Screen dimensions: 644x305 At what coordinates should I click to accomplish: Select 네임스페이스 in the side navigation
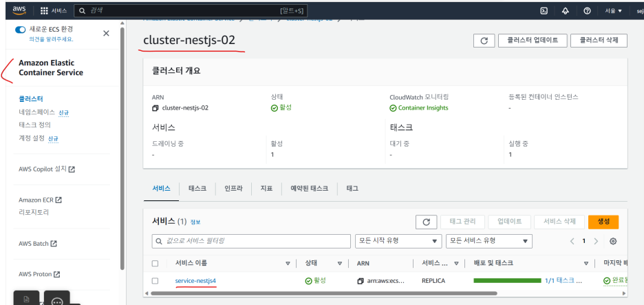(36, 112)
